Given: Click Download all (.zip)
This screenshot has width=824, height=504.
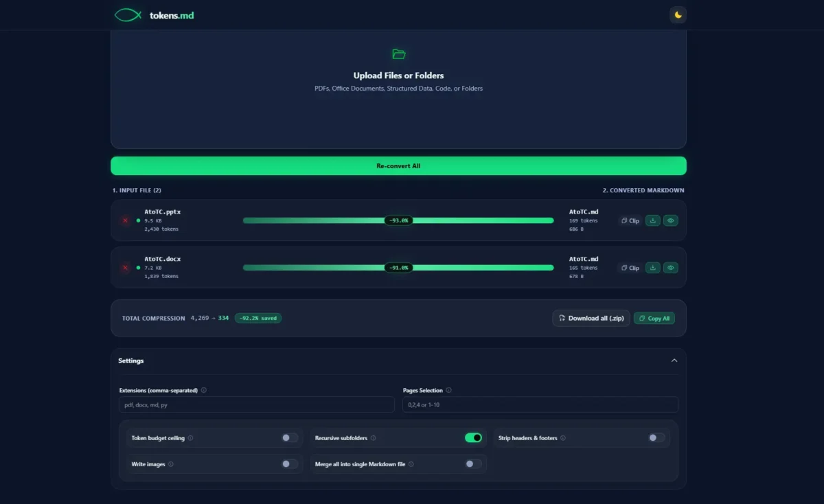Looking at the screenshot, I should click(591, 318).
